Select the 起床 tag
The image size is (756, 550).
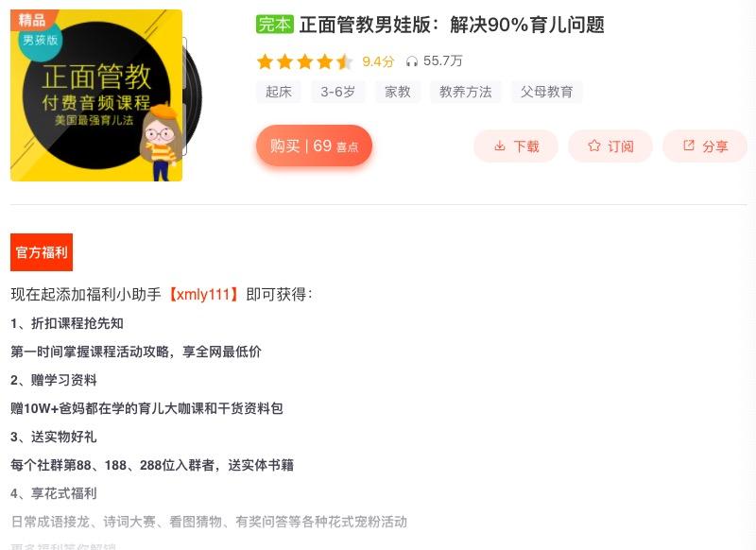279,92
